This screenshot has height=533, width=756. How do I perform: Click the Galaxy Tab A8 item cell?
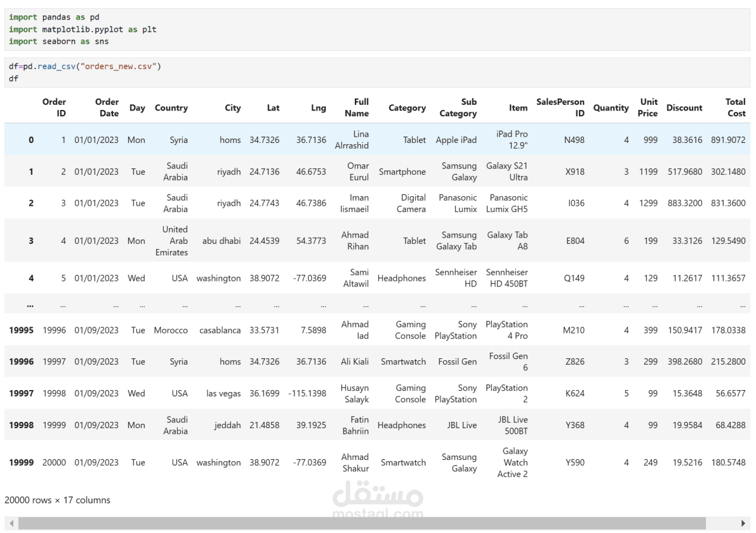(507, 241)
